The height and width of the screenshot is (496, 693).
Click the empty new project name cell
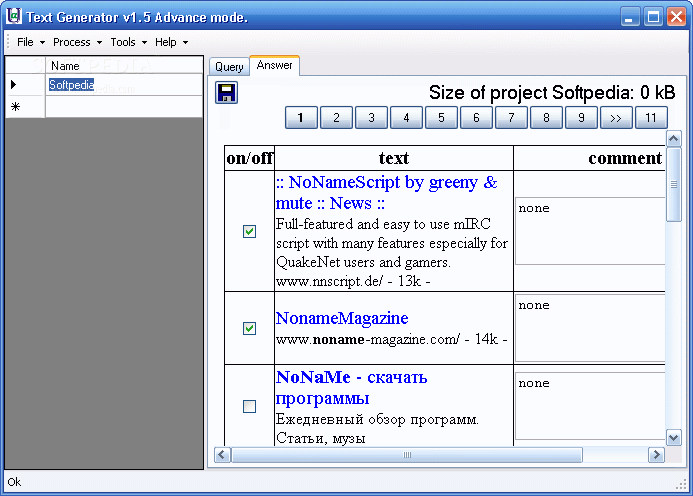(124, 107)
